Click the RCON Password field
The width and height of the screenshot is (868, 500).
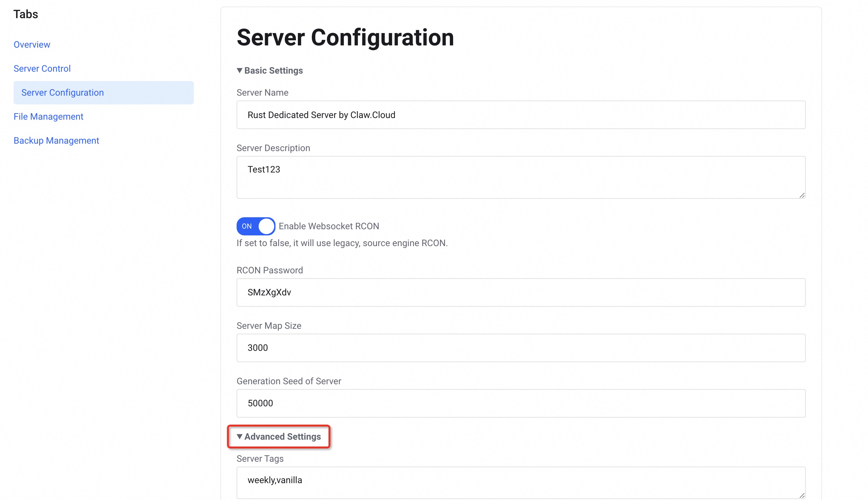point(520,292)
